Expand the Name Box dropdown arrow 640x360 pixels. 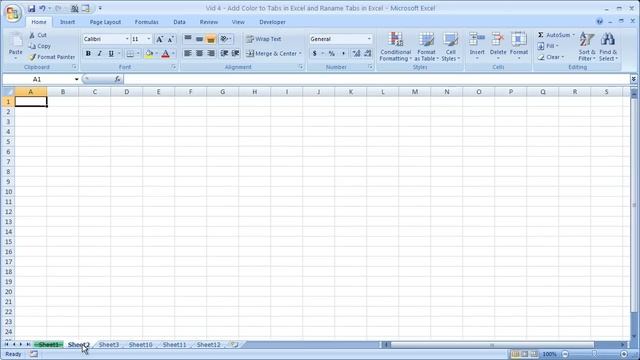point(76,79)
